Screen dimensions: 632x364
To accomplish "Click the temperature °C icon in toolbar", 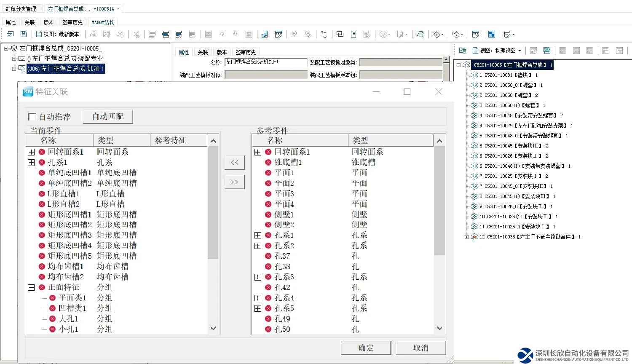I will click(324, 34).
